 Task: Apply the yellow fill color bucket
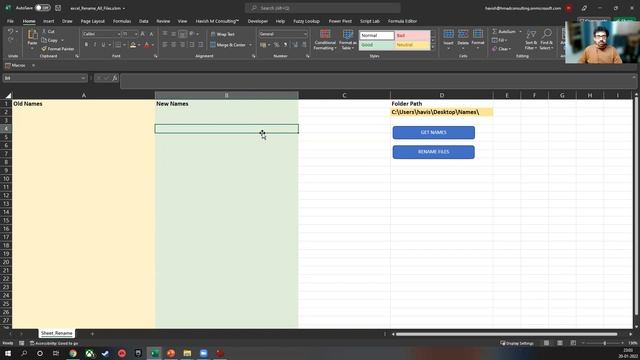(x=133, y=44)
